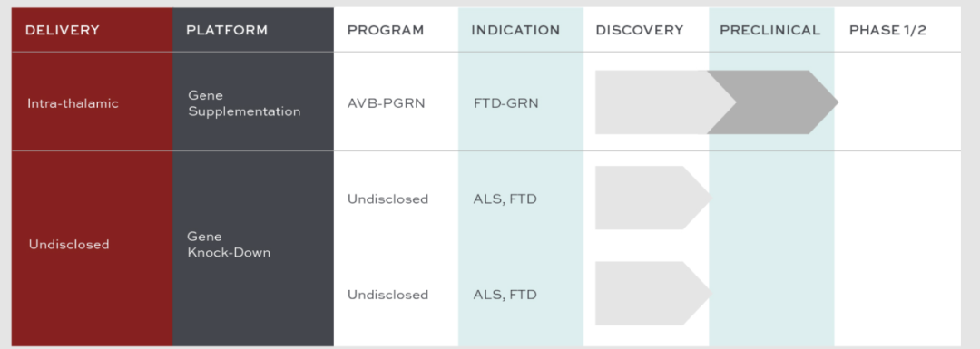Screen dimensions: 980x349
Task: Click the first ALS, FTD discovery arrow
Action: [x=653, y=198]
